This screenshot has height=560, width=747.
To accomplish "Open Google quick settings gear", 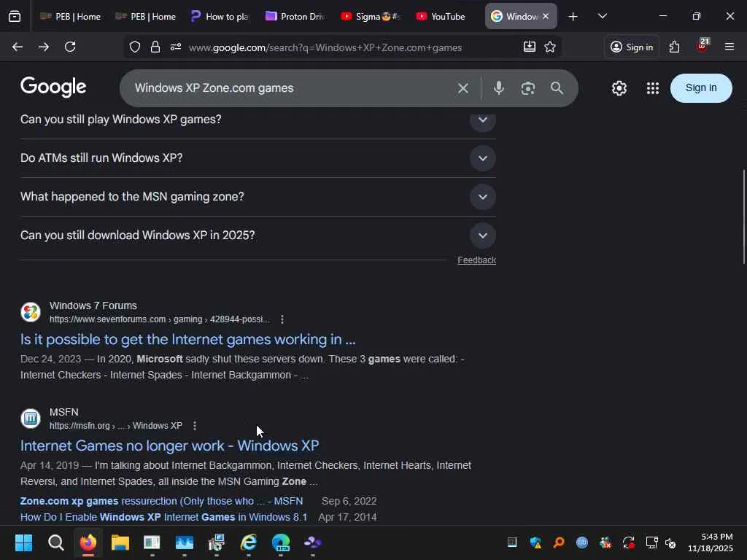I will (x=619, y=88).
